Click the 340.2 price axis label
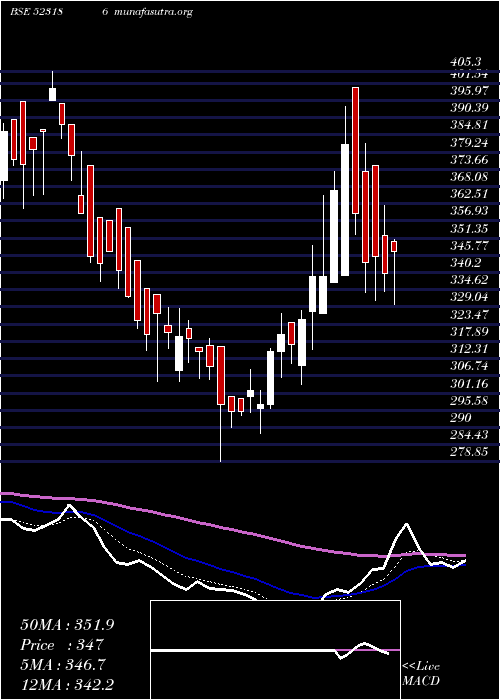Viewport: 500px width, 700px height. (x=467, y=263)
